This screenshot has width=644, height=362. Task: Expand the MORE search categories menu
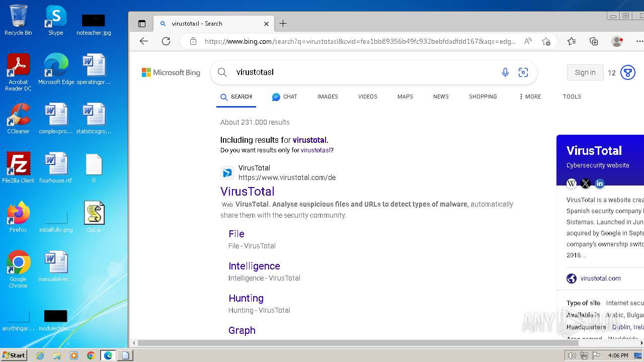coord(530,97)
